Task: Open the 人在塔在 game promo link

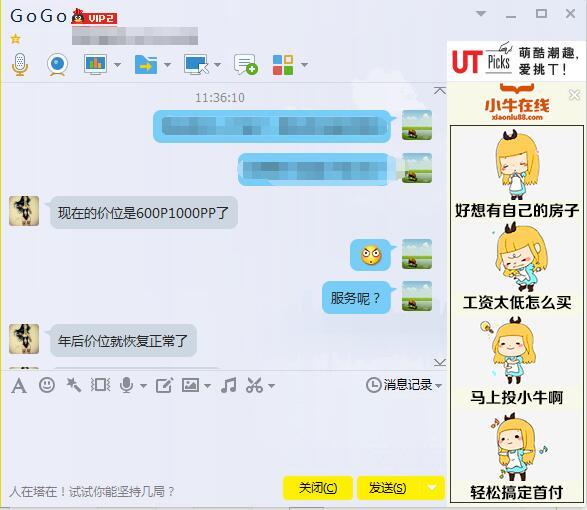Action: coord(92,491)
